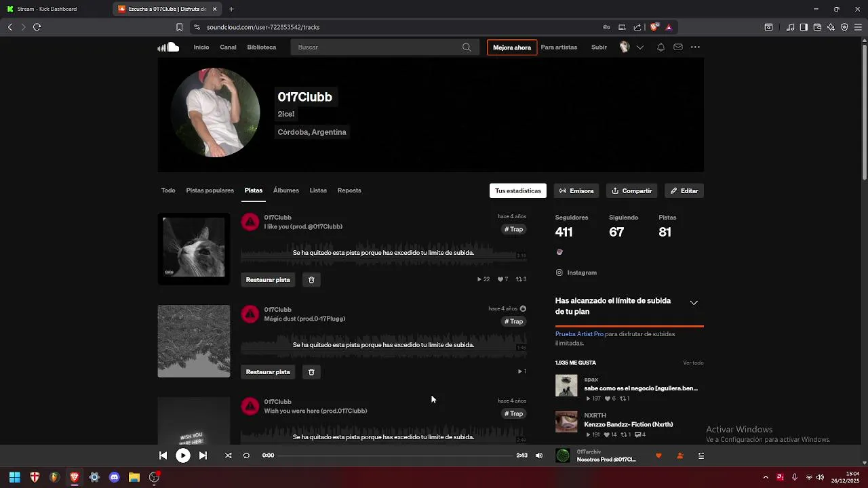The width and height of the screenshot is (868, 488).
Task: Toggle the Brave sidebar panel
Action: click(x=804, y=27)
